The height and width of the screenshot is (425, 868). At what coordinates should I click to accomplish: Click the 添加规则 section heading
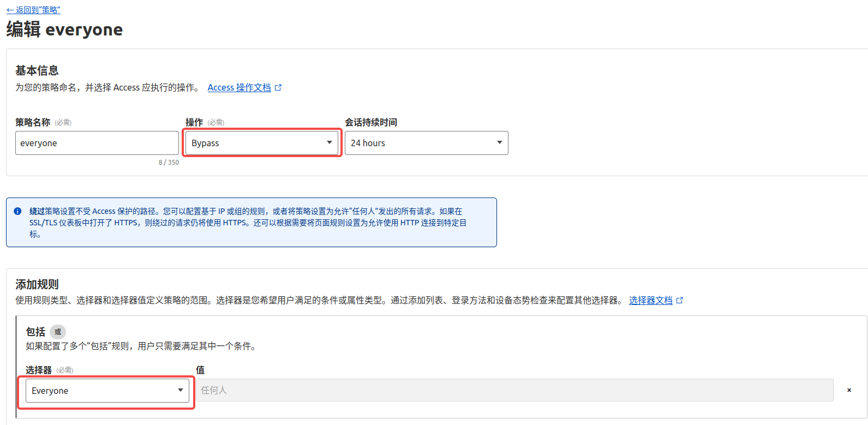[37, 284]
